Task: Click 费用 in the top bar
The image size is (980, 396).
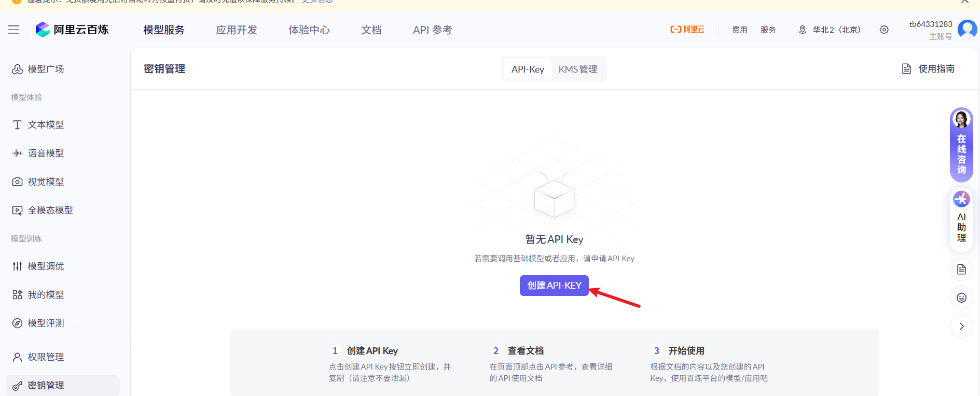Action: coord(740,30)
